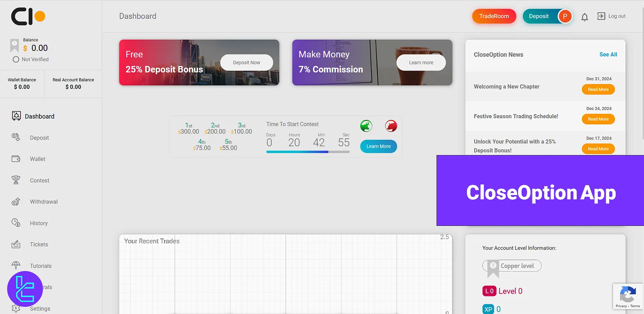Image resolution: width=644 pixels, height=314 pixels.
Task: Click the L0 level badge
Action: pyautogui.click(x=489, y=291)
